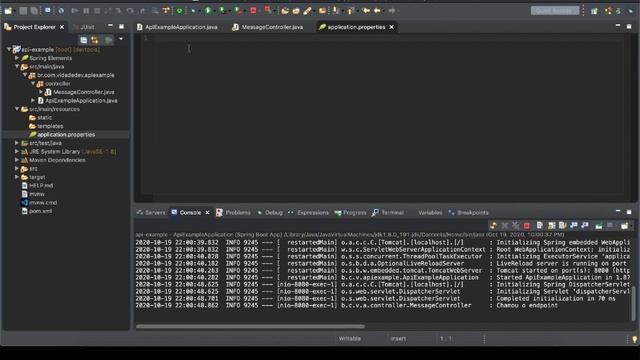Toggle Word Wrap in Console toolbar
The width and height of the screenshot is (640, 360).
tap(562, 225)
